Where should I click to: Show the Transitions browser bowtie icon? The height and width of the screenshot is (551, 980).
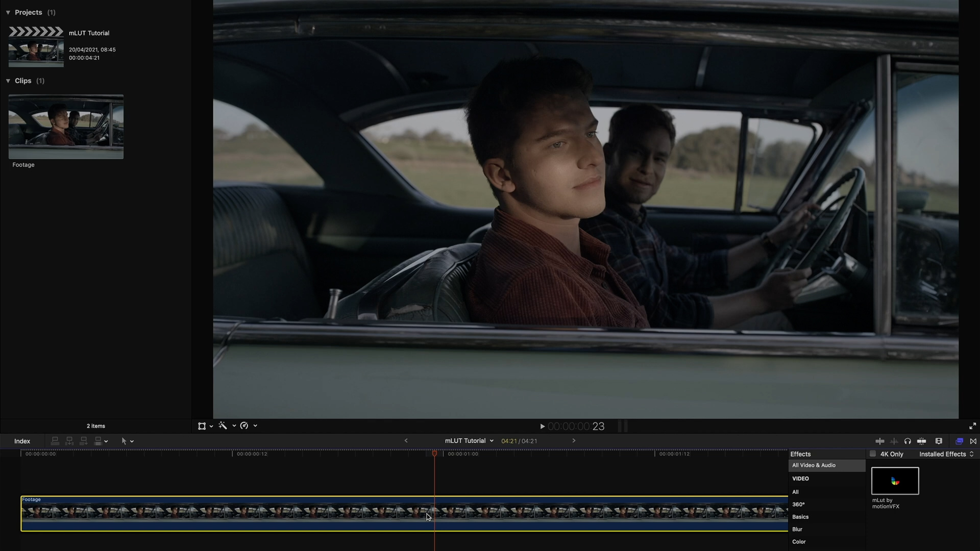click(973, 441)
